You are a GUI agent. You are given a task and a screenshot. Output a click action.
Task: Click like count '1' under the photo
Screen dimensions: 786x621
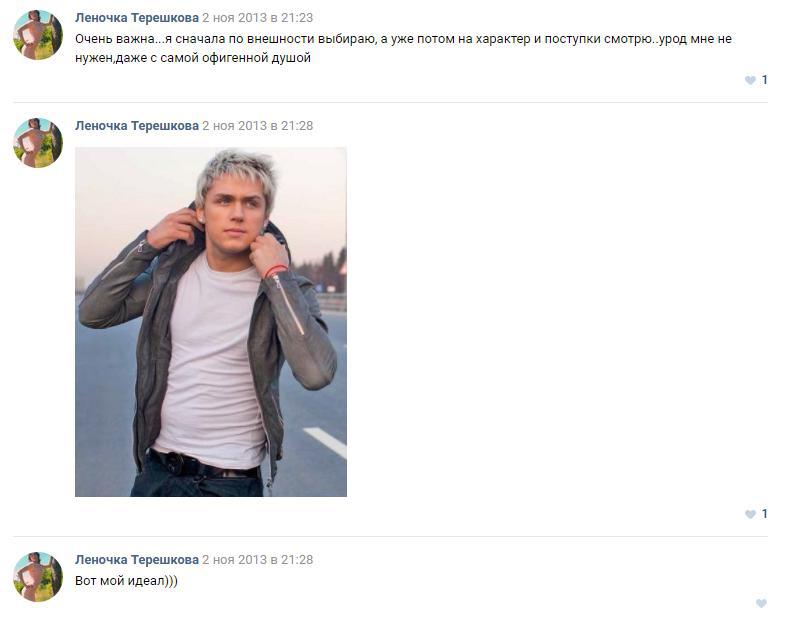764,514
